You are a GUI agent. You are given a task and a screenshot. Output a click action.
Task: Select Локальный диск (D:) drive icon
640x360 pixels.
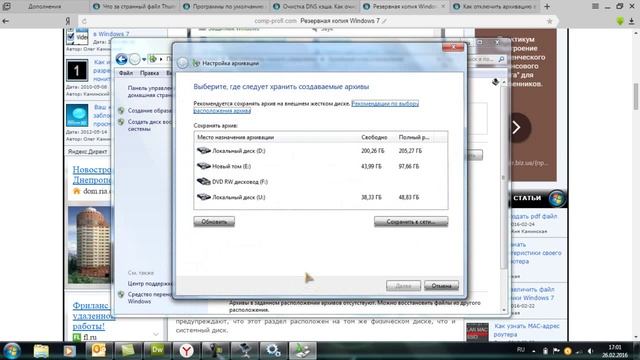[x=204, y=151]
